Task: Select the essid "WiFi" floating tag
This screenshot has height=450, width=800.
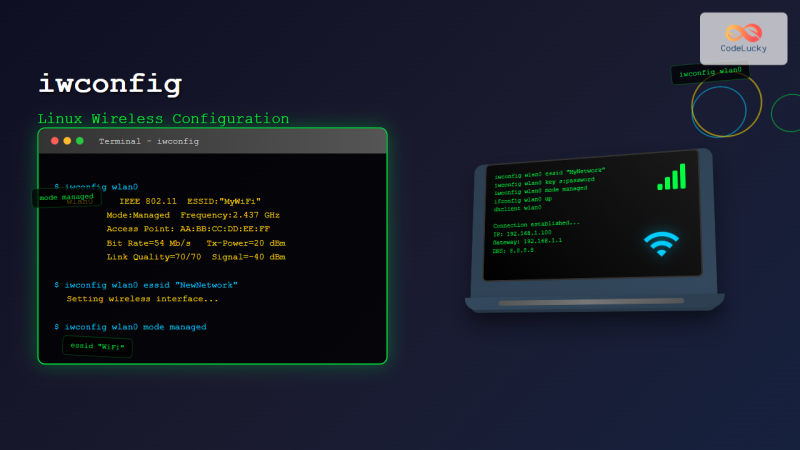Action: (x=97, y=347)
